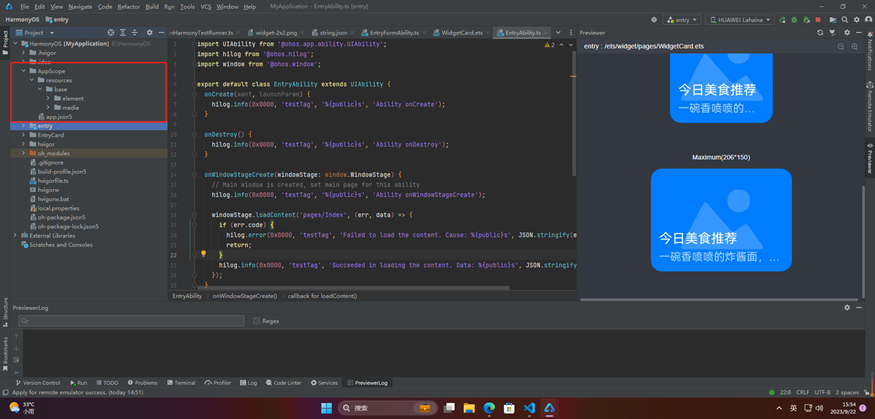Click zoom out icon in Previewer

pyautogui.click(x=841, y=46)
